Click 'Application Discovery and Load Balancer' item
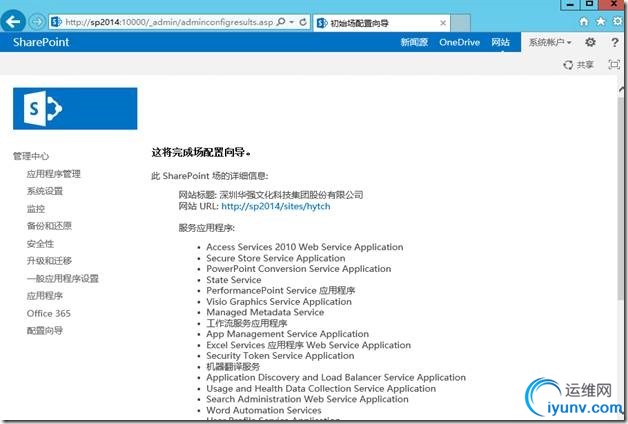The image size is (628, 424). tap(336, 378)
